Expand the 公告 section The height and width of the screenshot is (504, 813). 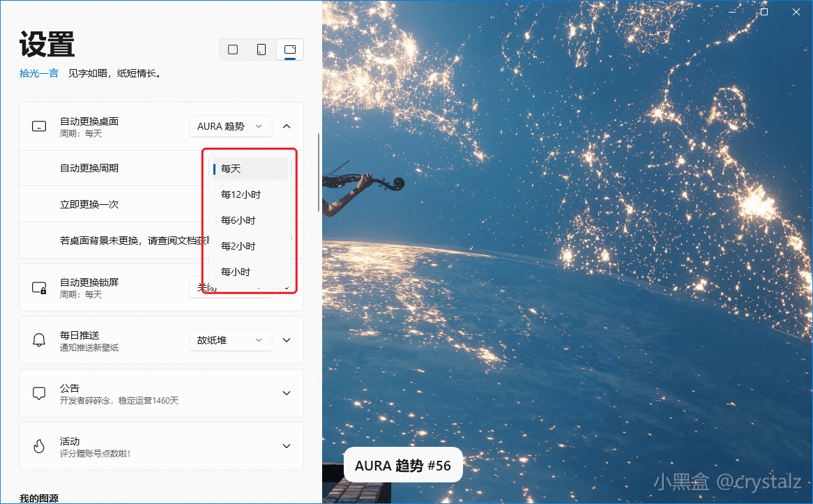(x=287, y=393)
